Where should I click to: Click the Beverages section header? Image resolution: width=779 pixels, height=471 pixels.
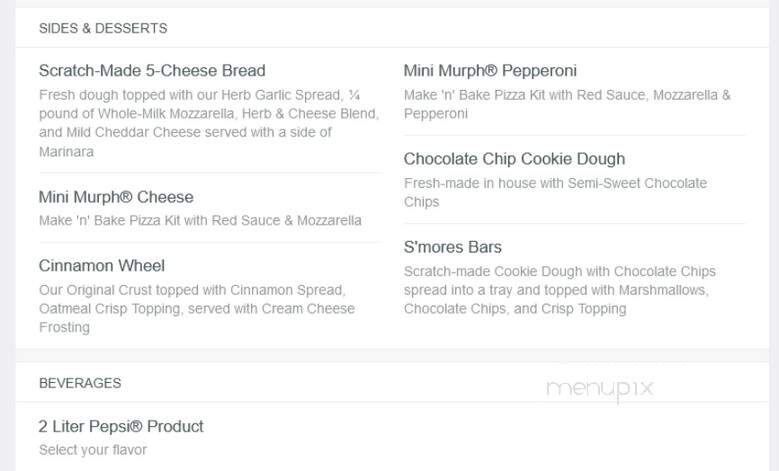click(80, 383)
